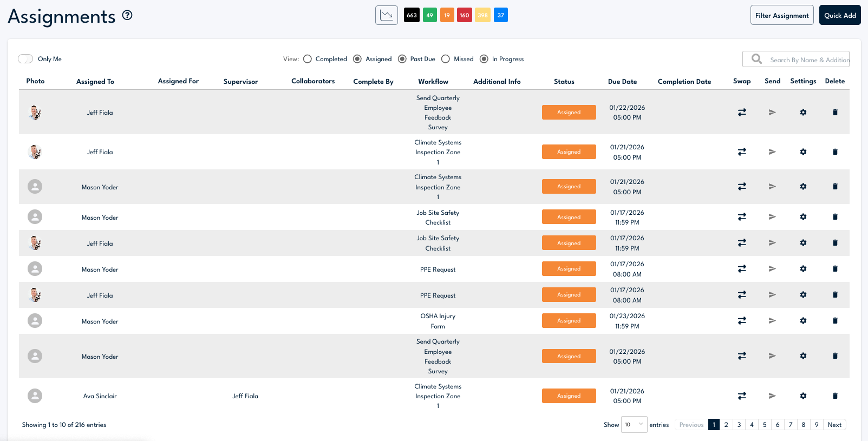Sort table by Assigned To column header
This screenshot has width=868, height=441.
95,82
